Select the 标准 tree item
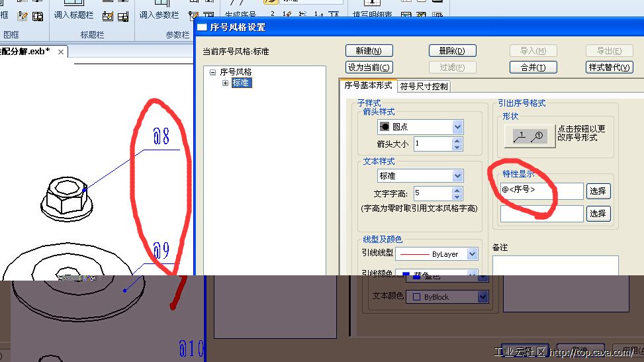This screenshot has height=362, width=644. click(x=242, y=83)
